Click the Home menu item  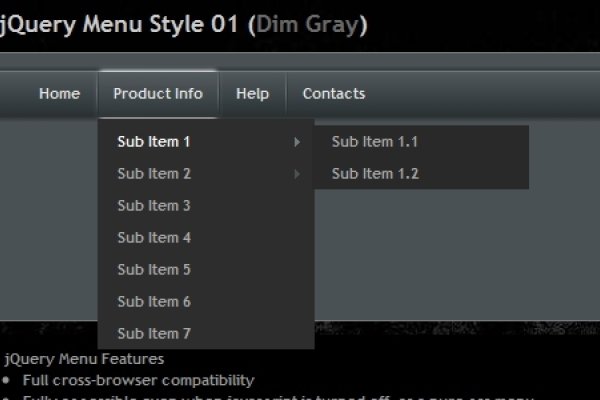tap(59, 94)
